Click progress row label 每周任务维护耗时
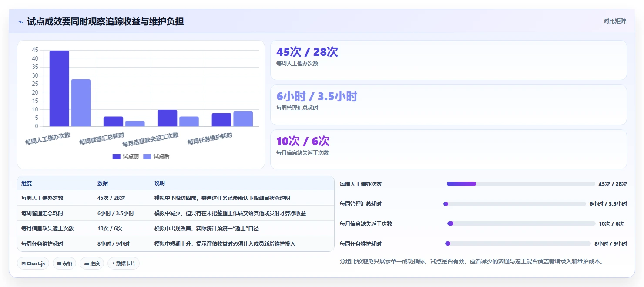The height and width of the screenshot is (287, 644). coord(361,244)
